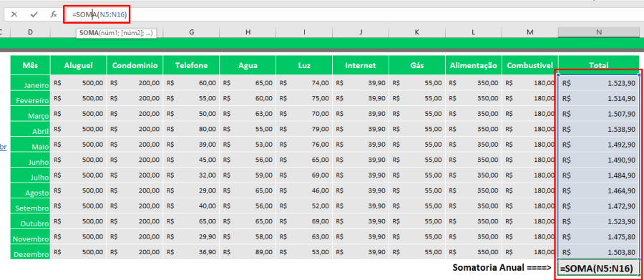Click Abril total cell 1.538,90
The width and height of the screenshot is (644, 280).
click(599, 129)
